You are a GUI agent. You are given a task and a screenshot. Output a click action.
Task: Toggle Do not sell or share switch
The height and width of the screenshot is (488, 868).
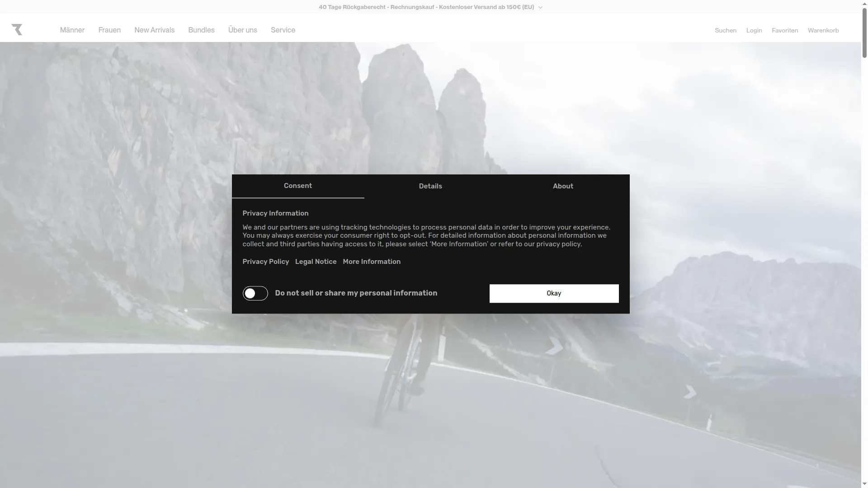click(255, 293)
